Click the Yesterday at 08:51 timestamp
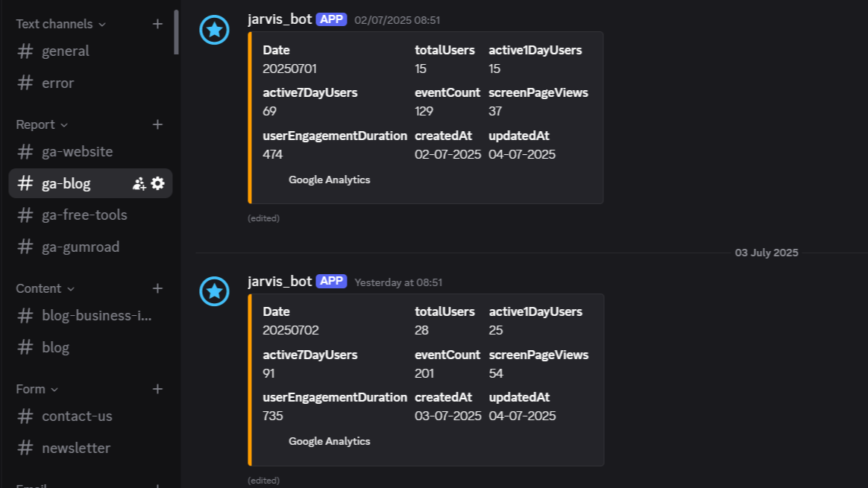The image size is (868, 488). click(398, 282)
